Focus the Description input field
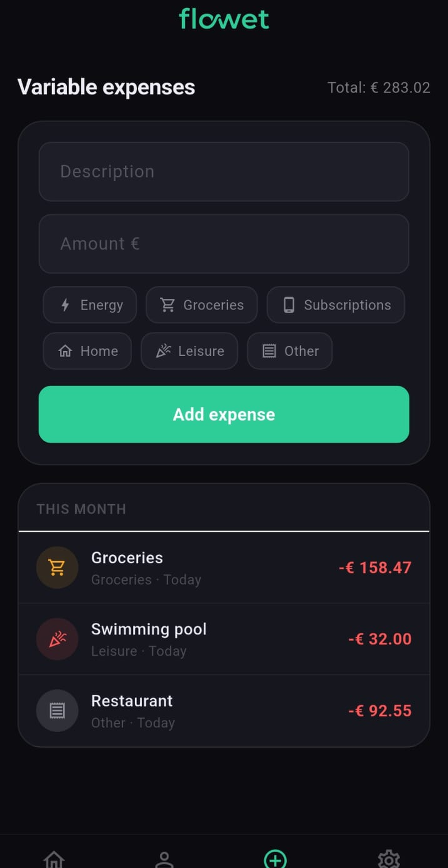 click(224, 172)
